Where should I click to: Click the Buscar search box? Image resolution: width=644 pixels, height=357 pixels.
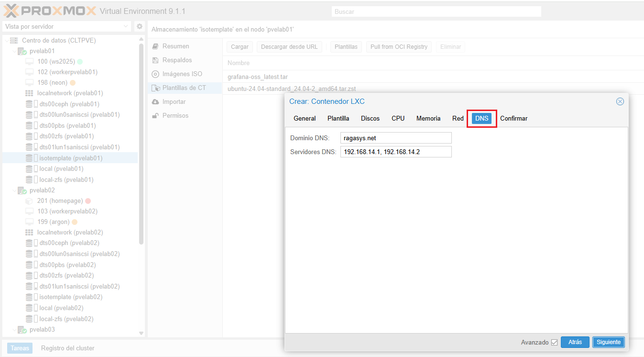tap(437, 11)
